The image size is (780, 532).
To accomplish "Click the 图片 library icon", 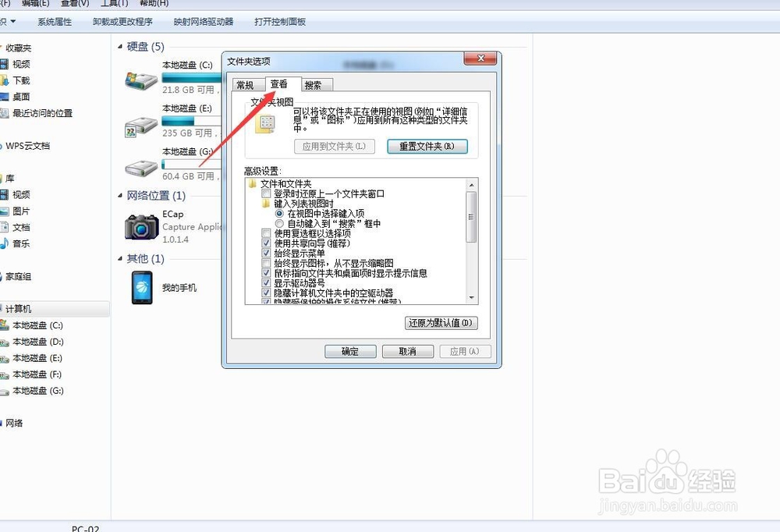I will coord(4,211).
